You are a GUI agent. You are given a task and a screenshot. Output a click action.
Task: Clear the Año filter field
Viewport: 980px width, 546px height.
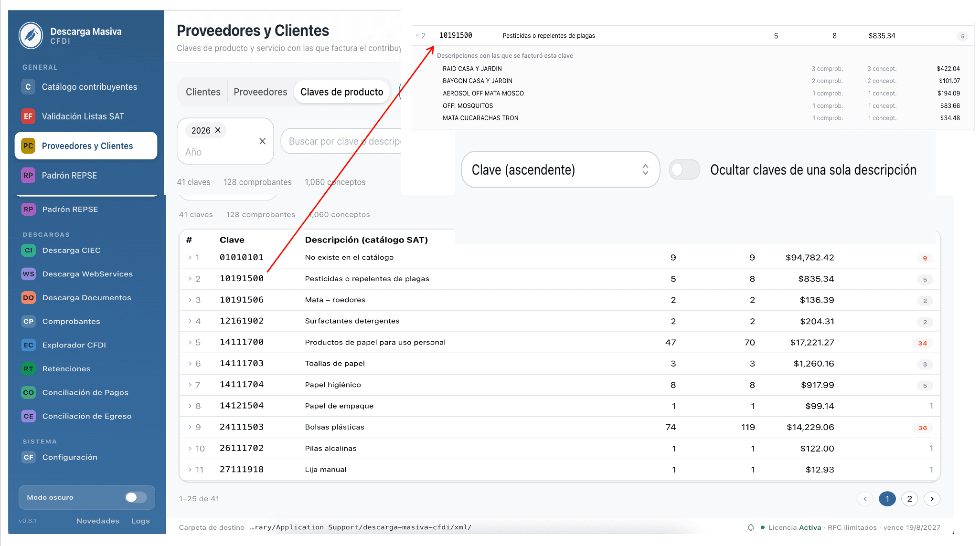click(262, 141)
